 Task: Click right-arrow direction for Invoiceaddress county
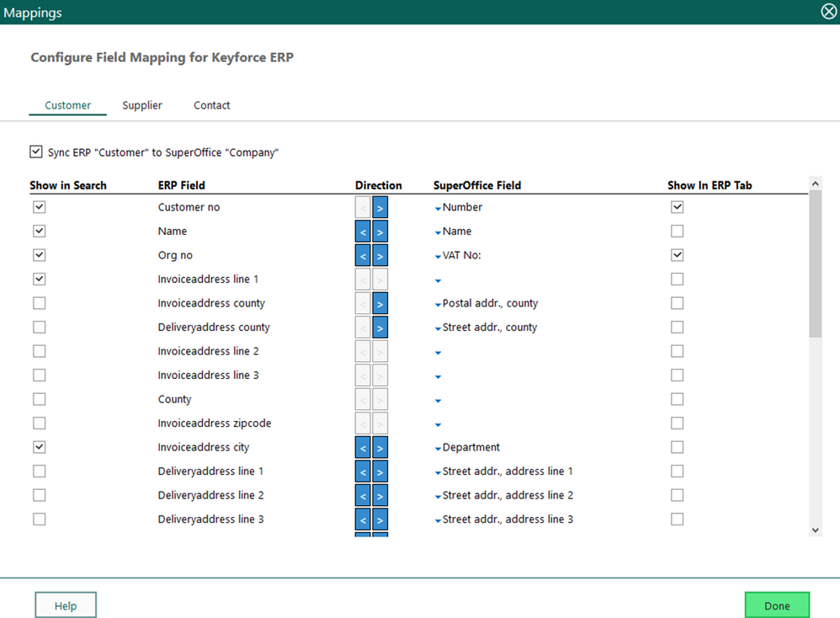380,303
